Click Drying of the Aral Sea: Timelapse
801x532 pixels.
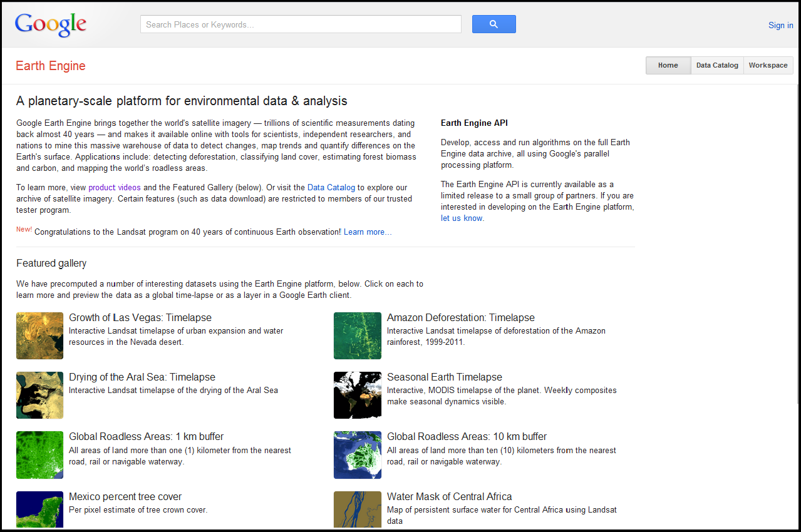coord(142,377)
